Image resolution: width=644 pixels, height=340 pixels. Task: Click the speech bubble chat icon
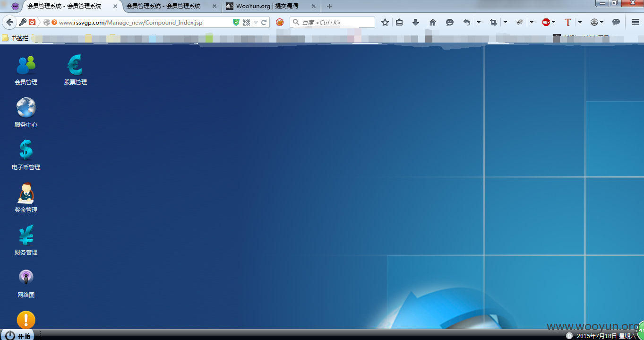coord(616,22)
